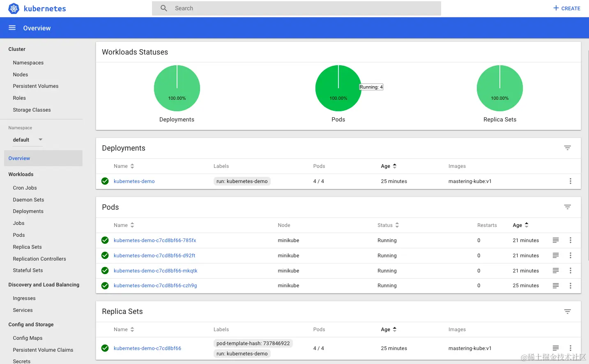This screenshot has width=589, height=364.
Task: Click status check icon of pod czh9g
Action: click(105, 286)
